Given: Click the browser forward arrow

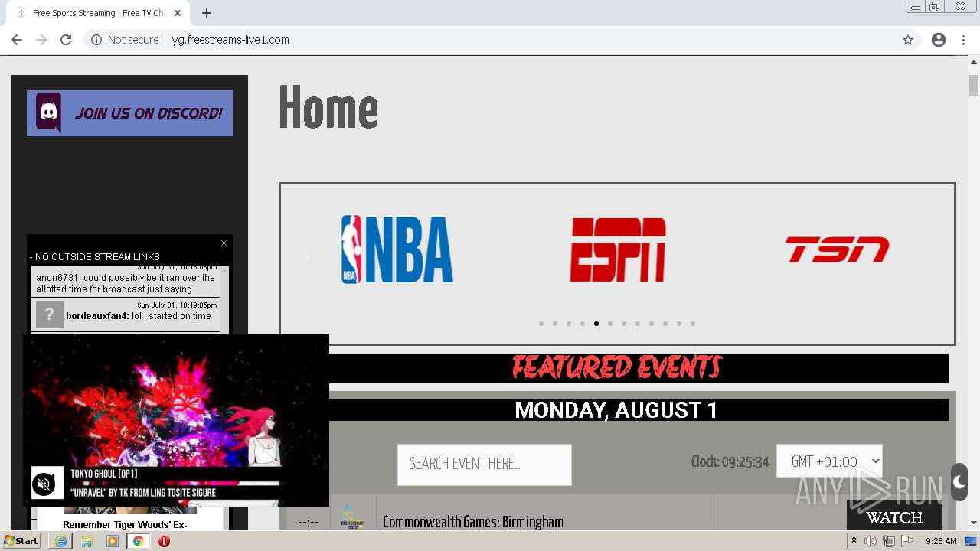Looking at the screenshot, I should coord(41,40).
